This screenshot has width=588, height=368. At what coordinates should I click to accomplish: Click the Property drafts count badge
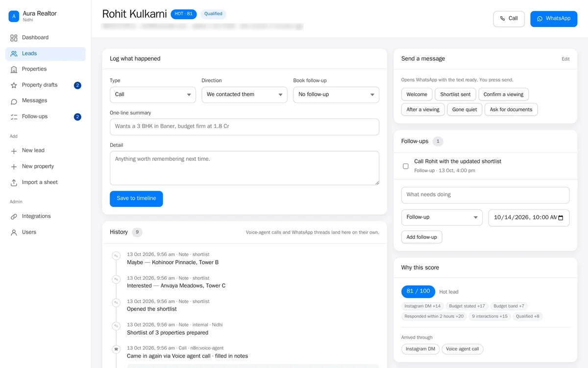point(77,85)
